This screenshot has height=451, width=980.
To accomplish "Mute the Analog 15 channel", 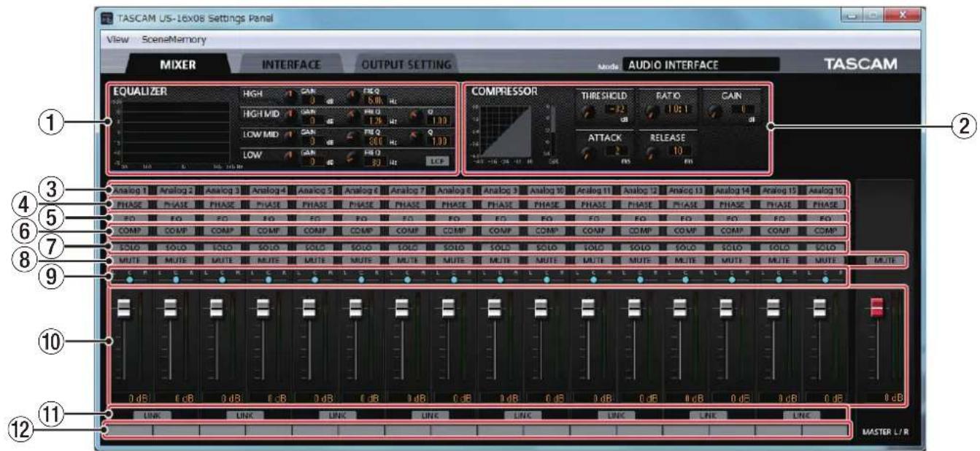I will (x=778, y=259).
